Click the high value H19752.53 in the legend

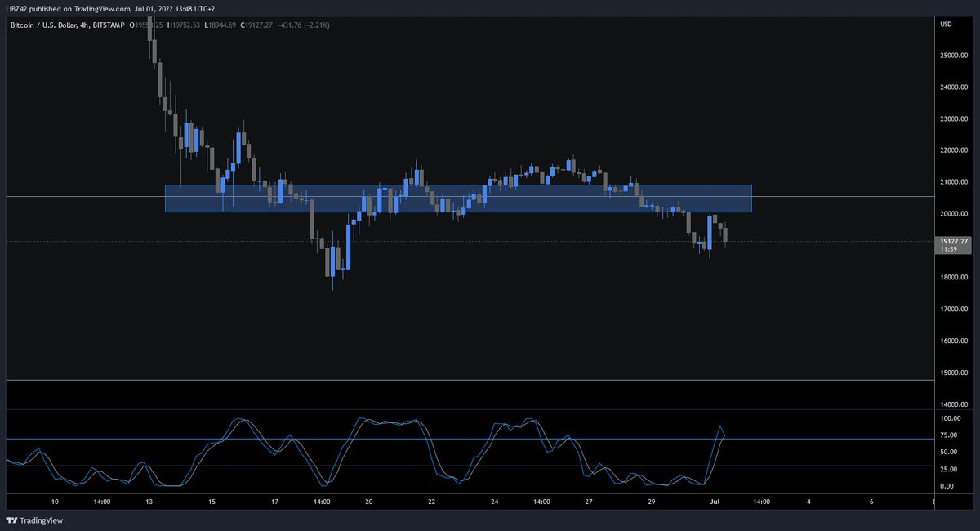pos(184,25)
